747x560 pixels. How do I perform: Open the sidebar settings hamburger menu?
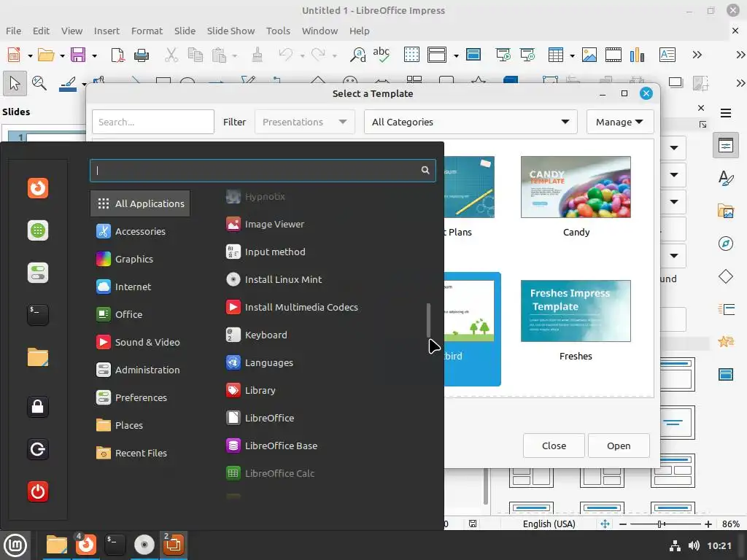click(726, 113)
